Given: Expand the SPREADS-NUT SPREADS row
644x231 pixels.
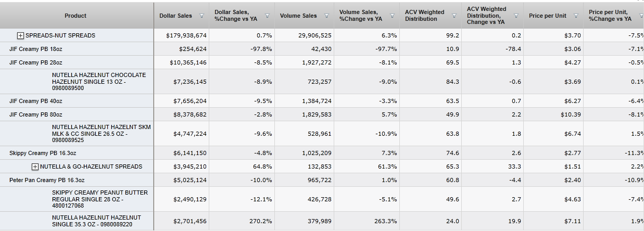Looking at the screenshot, I should pos(21,35).
